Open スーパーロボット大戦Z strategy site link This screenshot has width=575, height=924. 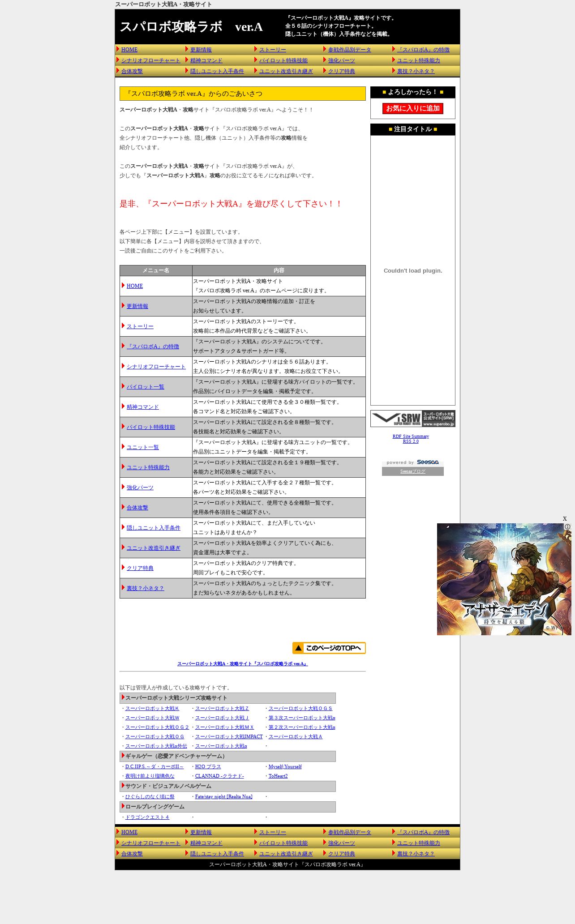222,708
